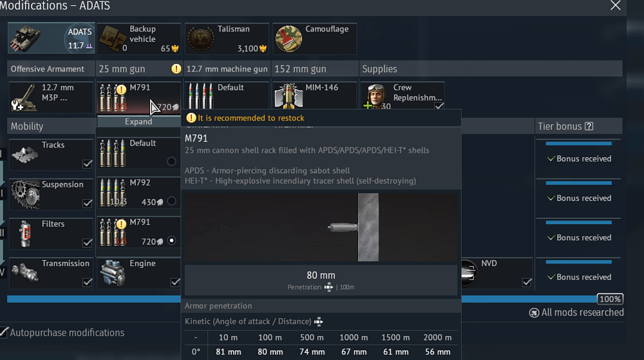Viewport: 644px width, 360px height.
Task: Choose the M791 belt radio button
Action: coord(171,241)
